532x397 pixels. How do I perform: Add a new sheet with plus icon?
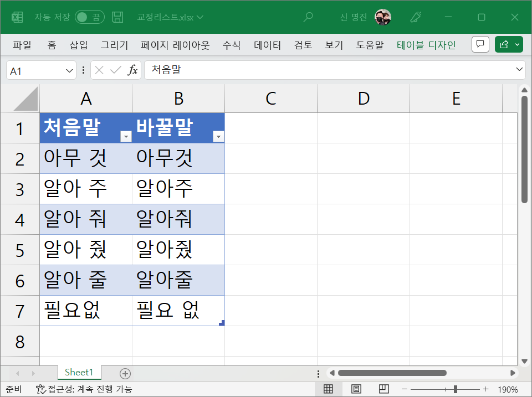click(125, 374)
